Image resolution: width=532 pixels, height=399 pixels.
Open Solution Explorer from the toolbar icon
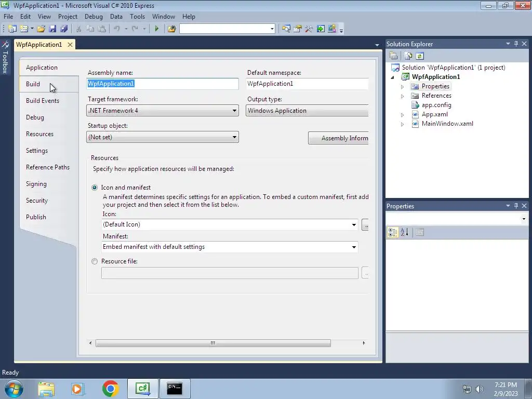click(286, 29)
